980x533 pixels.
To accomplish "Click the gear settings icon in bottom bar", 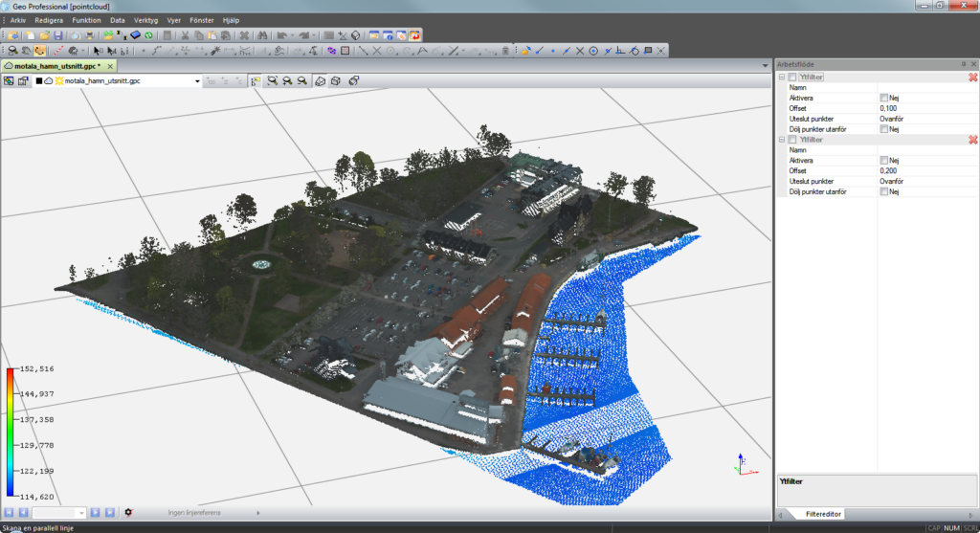I will click(x=128, y=513).
